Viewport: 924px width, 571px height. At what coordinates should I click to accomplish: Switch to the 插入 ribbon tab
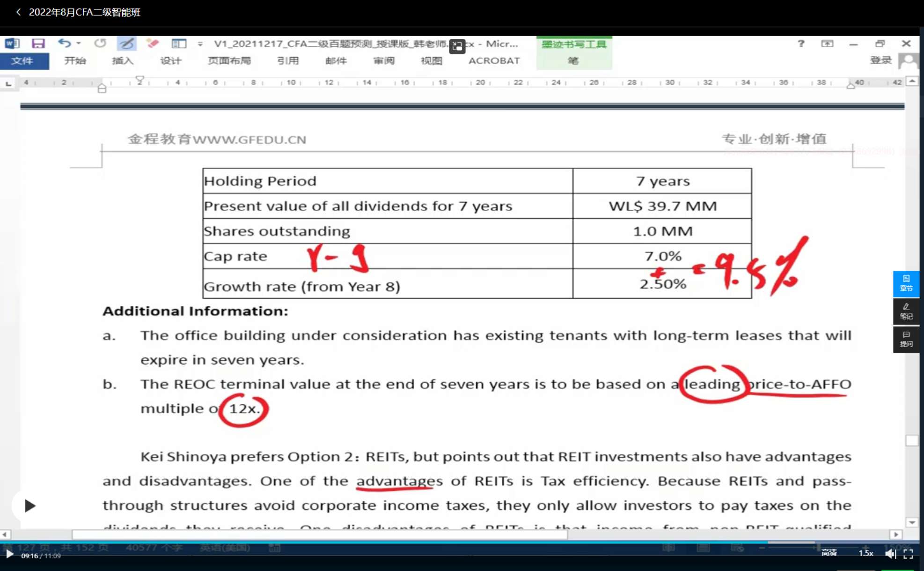(x=123, y=61)
